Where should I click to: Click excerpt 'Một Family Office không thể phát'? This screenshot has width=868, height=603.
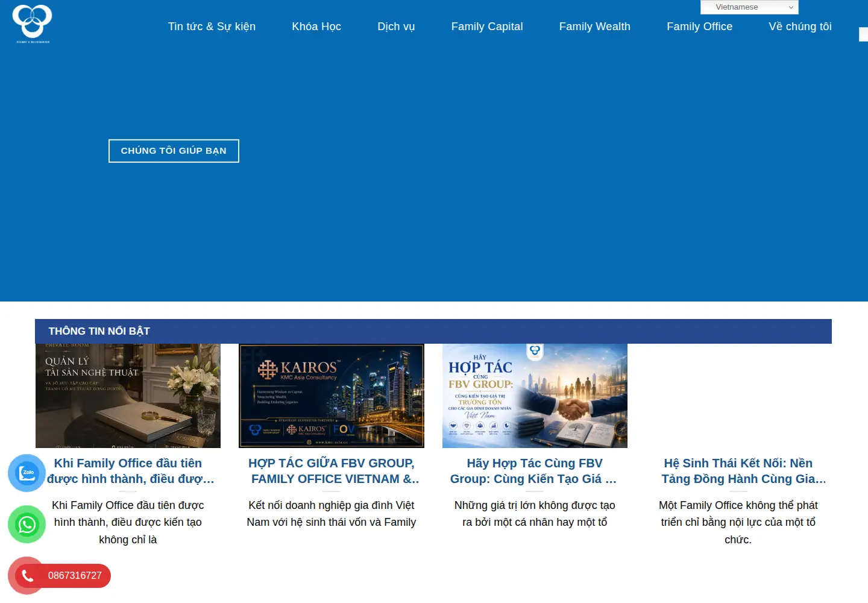(x=738, y=522)
